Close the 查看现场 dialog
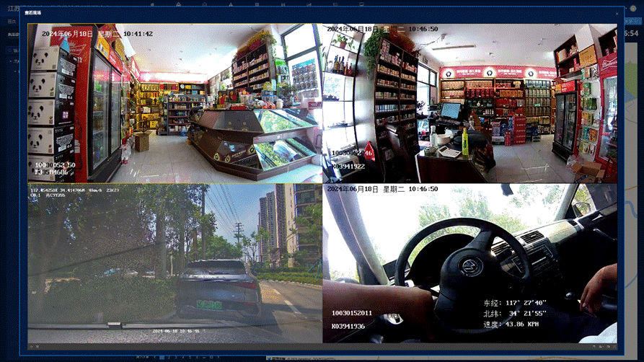The image size is (644, 362). click(x=617, y=14)
